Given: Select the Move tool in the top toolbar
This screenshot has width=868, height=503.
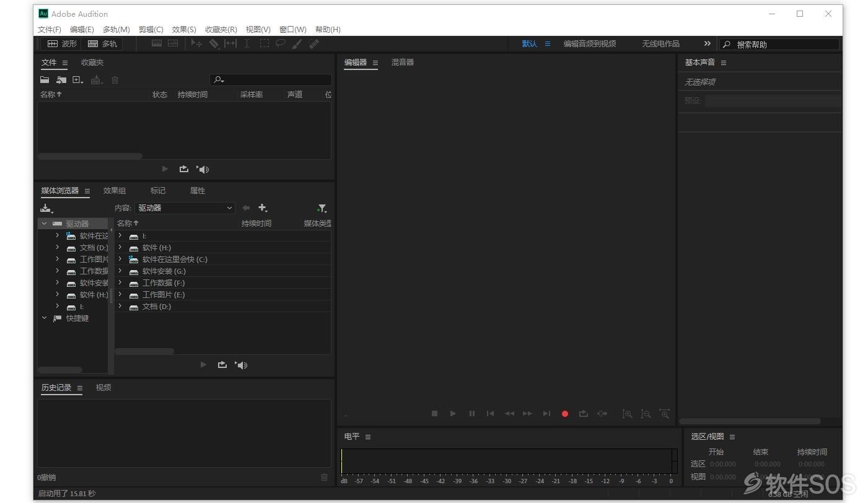Looking at the screenshot, I should coord(196,44).
